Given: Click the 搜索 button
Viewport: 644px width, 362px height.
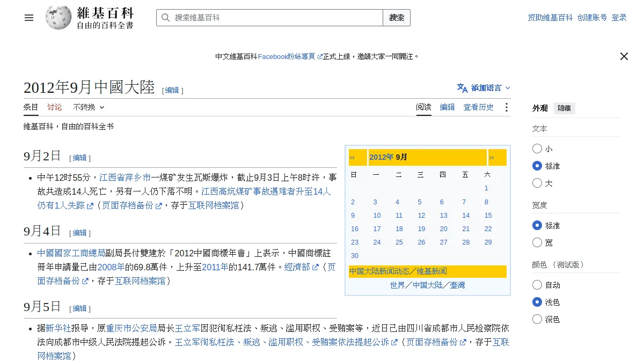Looking at the screenshot, I should coord(397,18).
